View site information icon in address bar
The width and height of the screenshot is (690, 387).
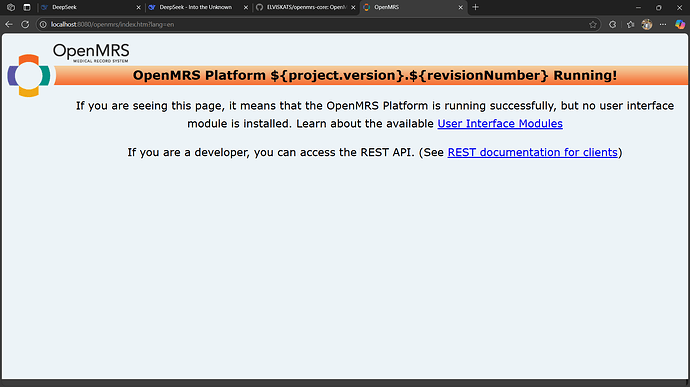(x=43, y=25)
